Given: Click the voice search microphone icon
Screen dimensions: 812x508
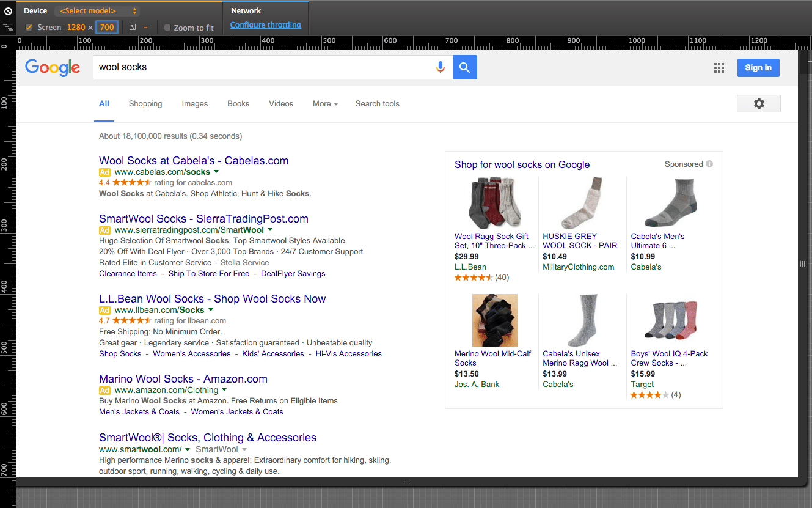Looking at the screenshot, I should point(440,67).
